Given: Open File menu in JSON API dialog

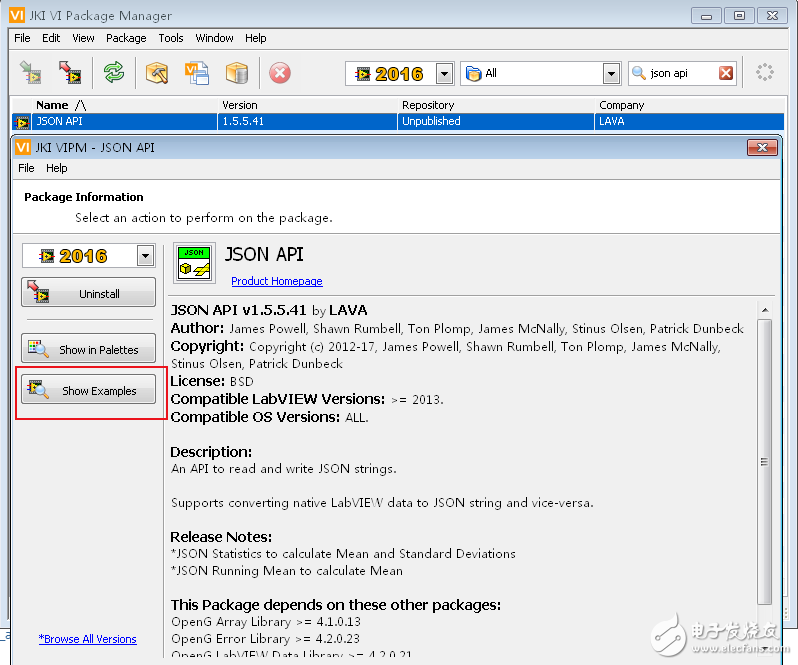Looking at the screenshot, I should pyautogui.click(x=26, y=168).
